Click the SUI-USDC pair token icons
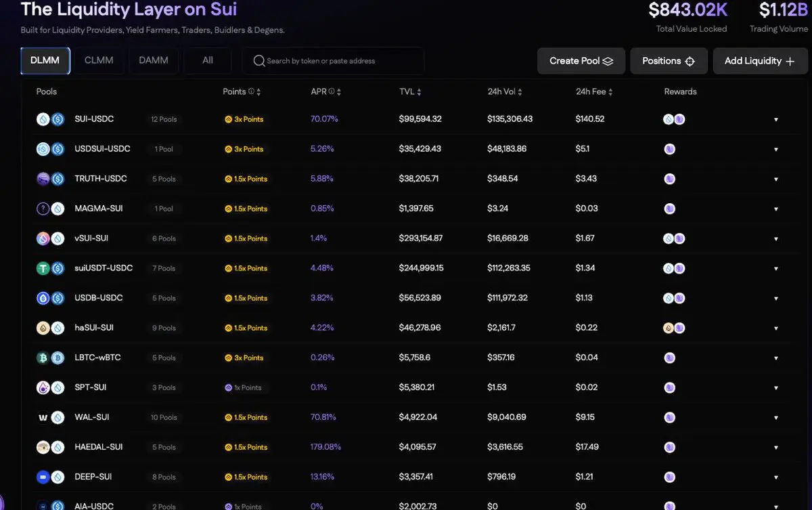This screenshot has width=812, height=510. click(50, 119)
